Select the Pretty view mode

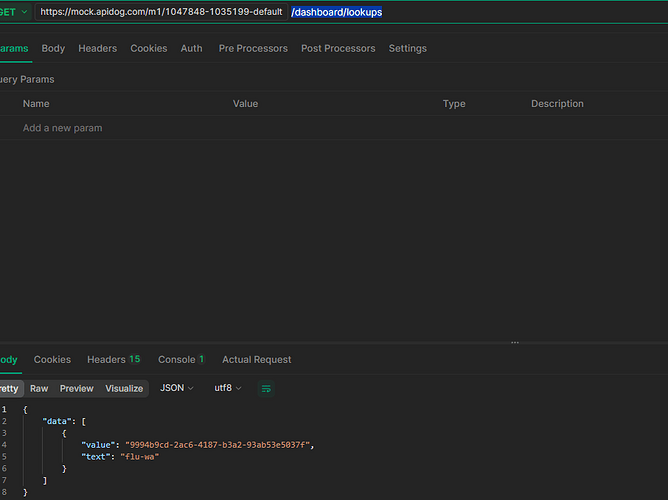coord(10,389)
